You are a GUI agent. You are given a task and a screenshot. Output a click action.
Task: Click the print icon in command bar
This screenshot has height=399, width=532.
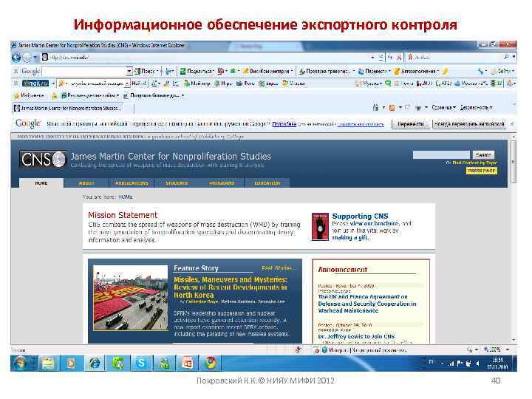[x=418, y=108]
